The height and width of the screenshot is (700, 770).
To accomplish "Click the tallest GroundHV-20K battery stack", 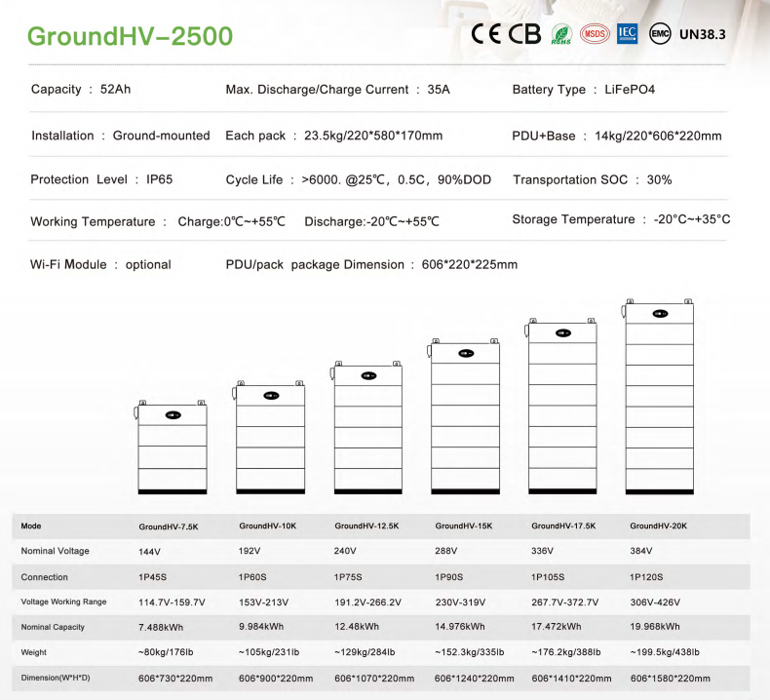I will pyautogui.click(x=660, y=398).
